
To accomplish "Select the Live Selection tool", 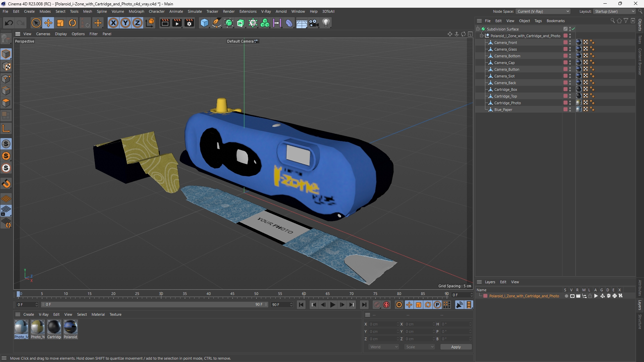I will pyautogui.click(x=36, y=23).
